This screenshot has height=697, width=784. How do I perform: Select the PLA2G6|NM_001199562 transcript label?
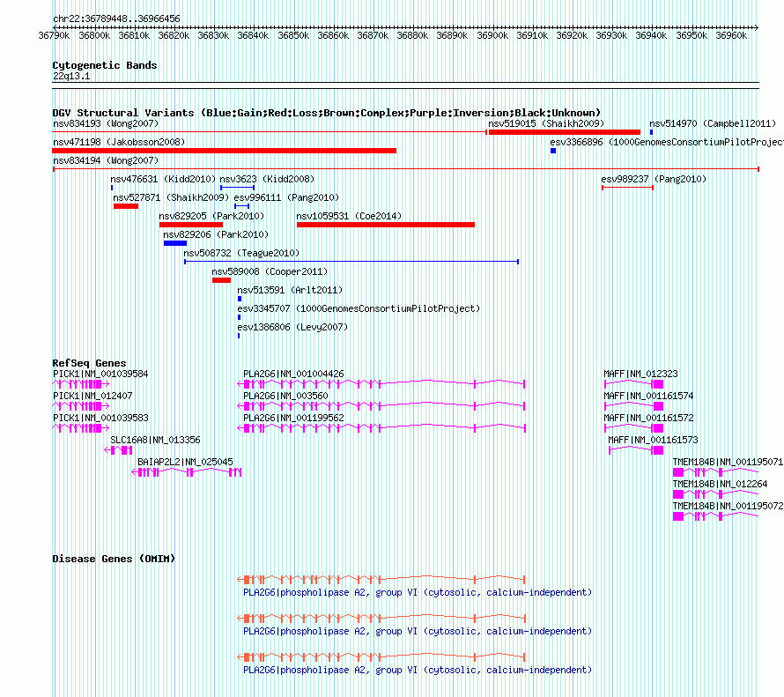point(293,418)
